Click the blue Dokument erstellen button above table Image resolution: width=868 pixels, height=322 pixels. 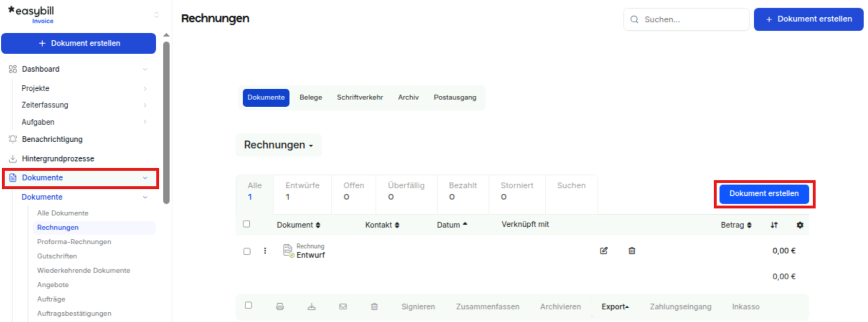click(x=764, y=194)
